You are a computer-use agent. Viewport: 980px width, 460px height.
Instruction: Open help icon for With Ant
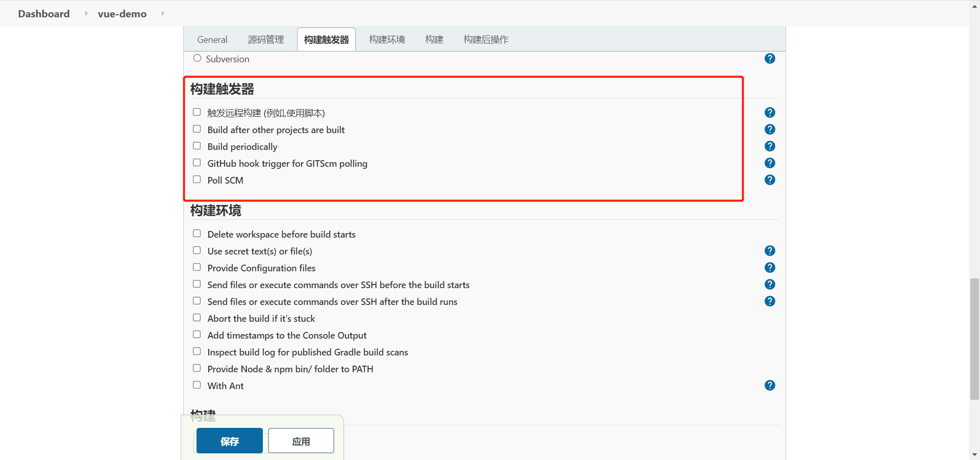point(770,386)
